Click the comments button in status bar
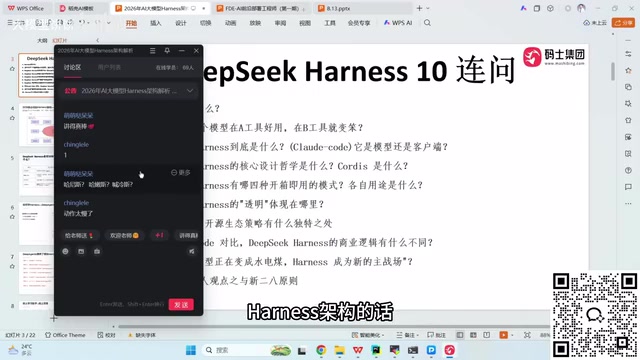The image size is (640, 360). (436, 335)
